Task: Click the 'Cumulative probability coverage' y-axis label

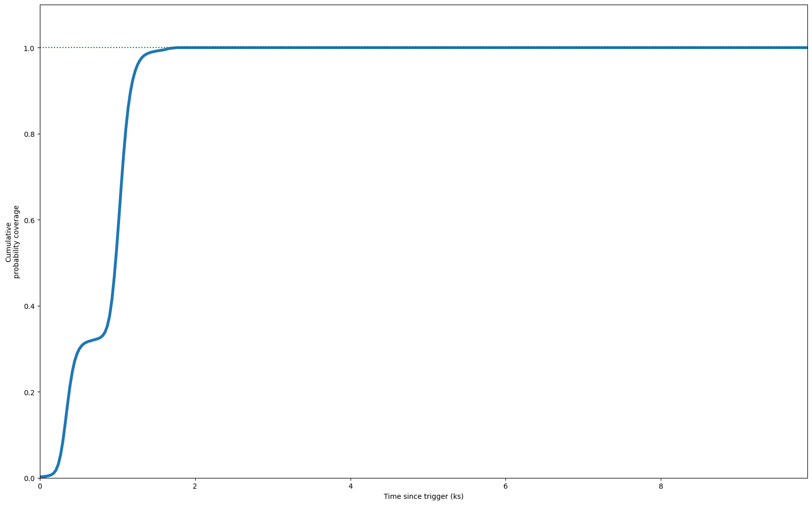Action: click(x=12, y=242)
